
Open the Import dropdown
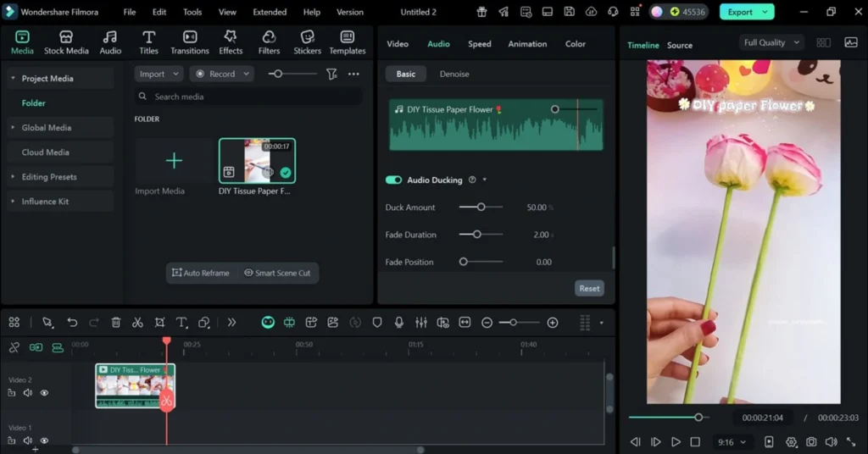click(159, 75)
